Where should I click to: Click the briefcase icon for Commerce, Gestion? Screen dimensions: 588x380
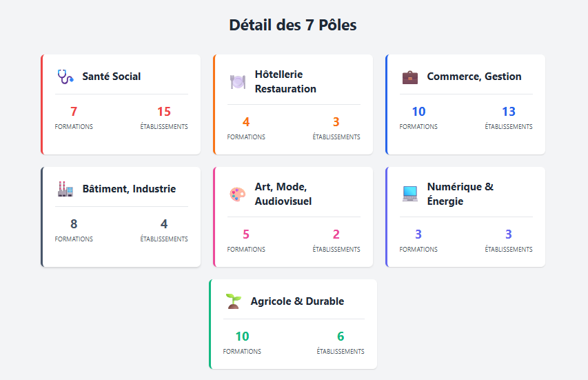click(409, 77)
